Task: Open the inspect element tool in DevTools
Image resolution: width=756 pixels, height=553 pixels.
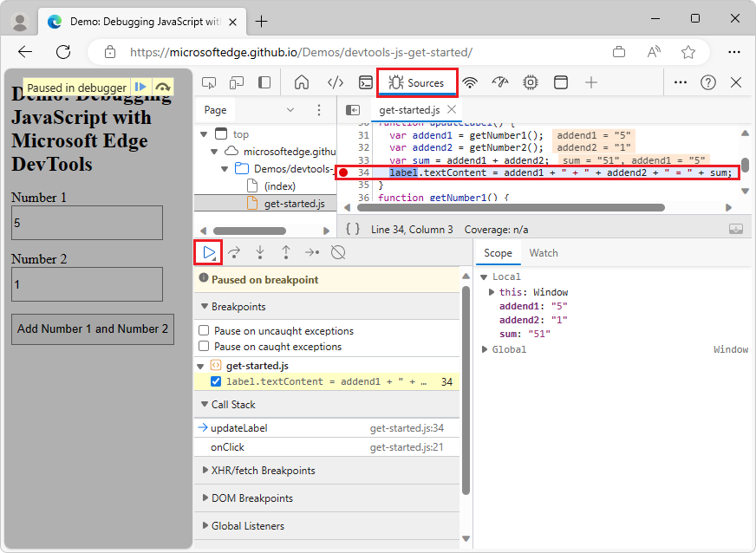Action: point(208,81)
